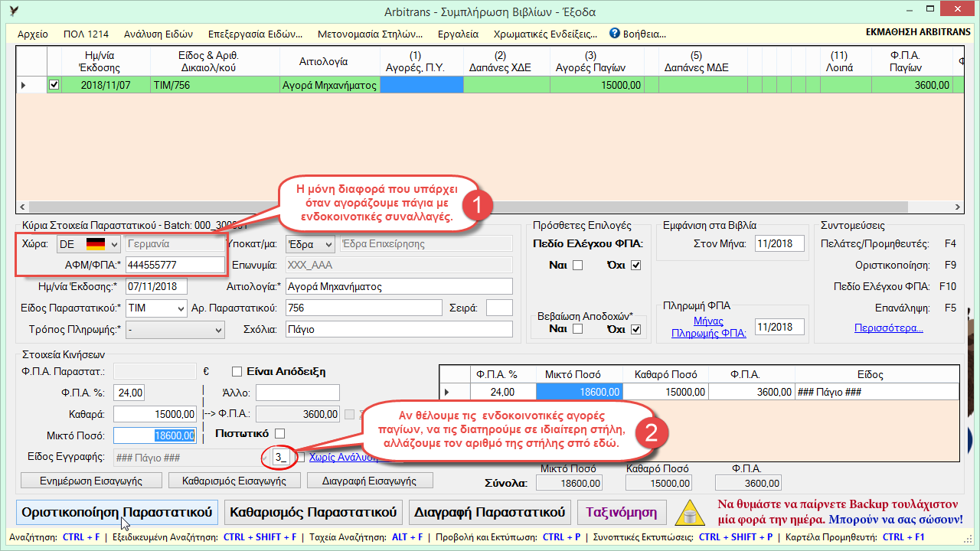Select the TIM/756 document cell

214,85
